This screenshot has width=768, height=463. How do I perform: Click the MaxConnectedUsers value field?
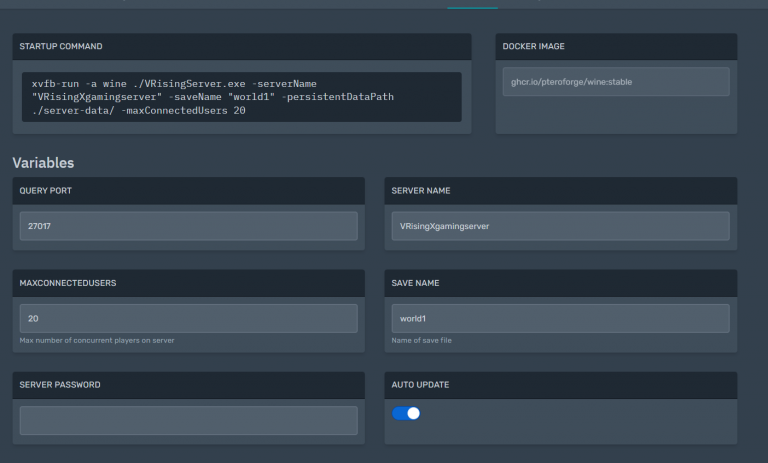(188, 318)
